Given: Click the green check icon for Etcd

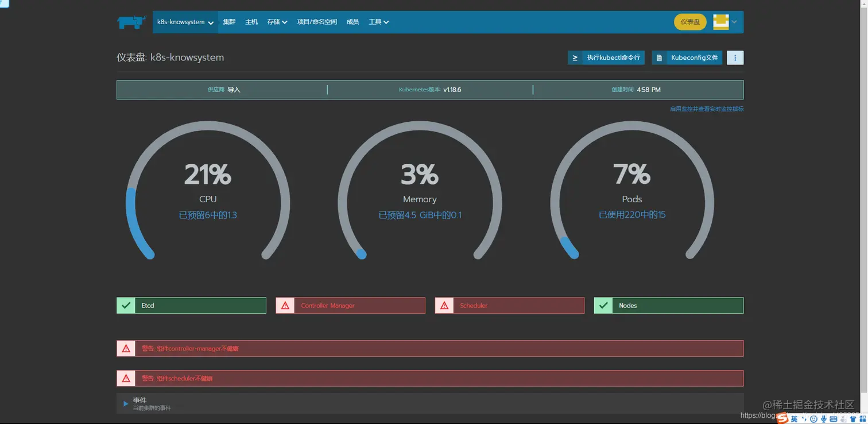Looking at the screenshot, I should click(x=126, y=305).
